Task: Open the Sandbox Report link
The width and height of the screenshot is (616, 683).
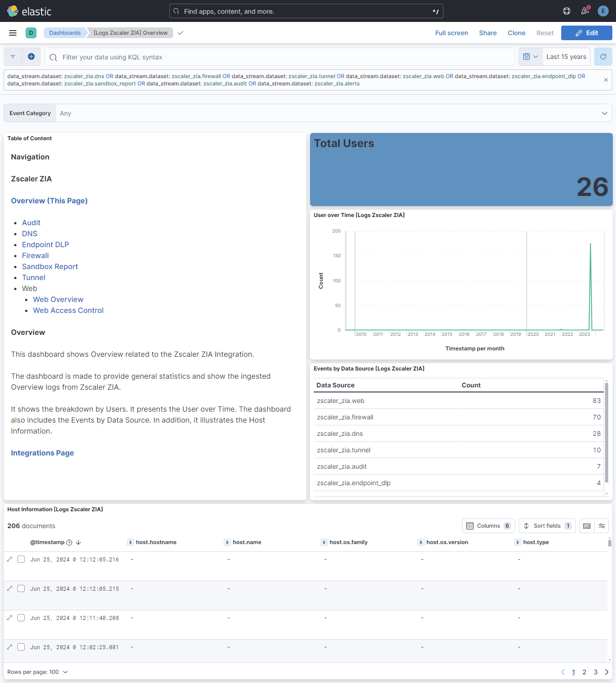Action: [50, 266]
